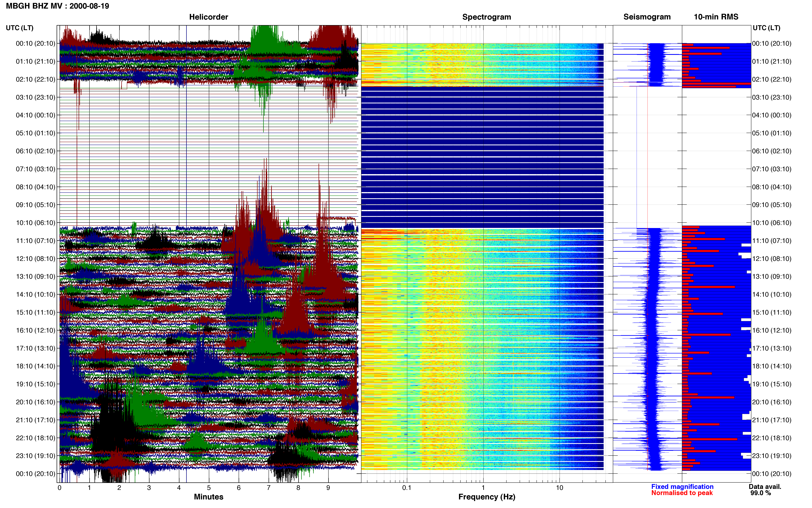Click the "5" tick on the Minutes axis

[209, 488]
